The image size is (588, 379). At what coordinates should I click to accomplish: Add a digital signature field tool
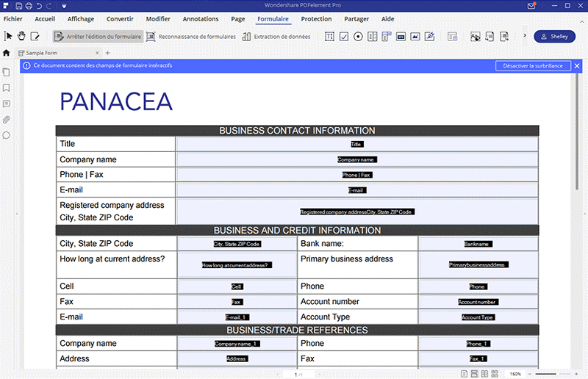pos(429,37)
